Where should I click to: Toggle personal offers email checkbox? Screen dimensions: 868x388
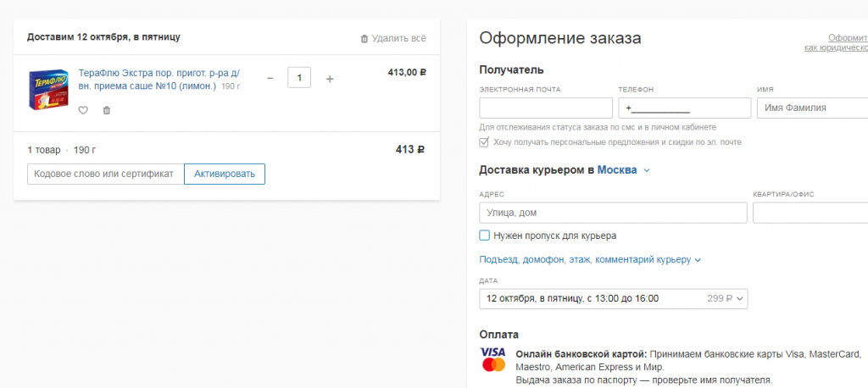point(485,142)
